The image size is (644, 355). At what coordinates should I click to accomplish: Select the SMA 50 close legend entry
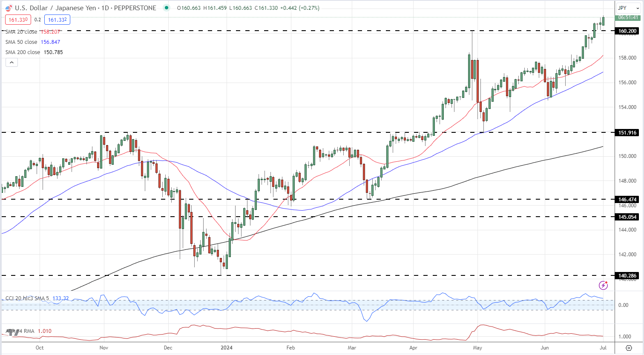click(x=33, y=42)
